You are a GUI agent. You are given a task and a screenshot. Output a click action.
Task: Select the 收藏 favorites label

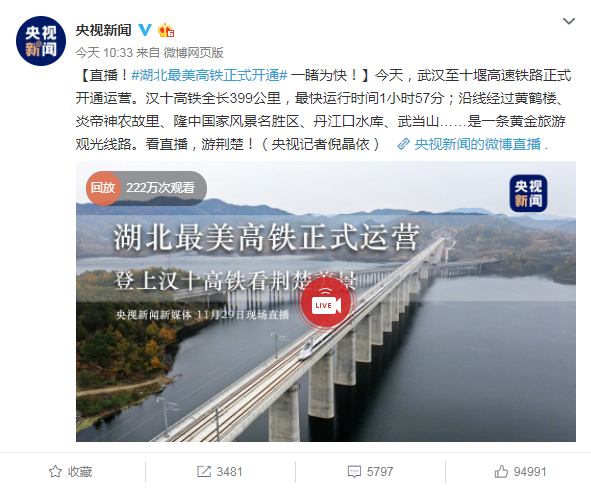[x=80, y=472]
